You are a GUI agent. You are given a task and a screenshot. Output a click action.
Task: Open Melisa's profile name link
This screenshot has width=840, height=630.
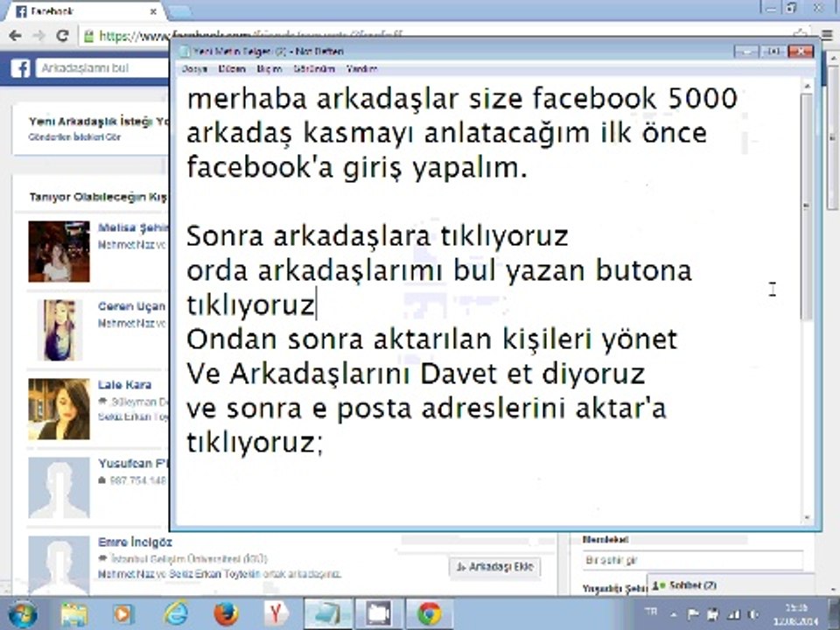tap(133, 227)
